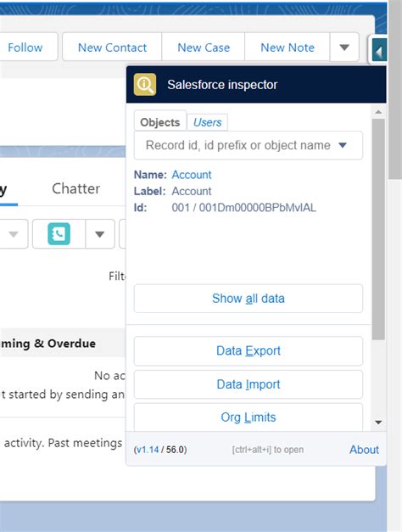The image size is (402, 532).
Task: Expand dropdown next to Log a Call icon
Action: tap(100, 234)
